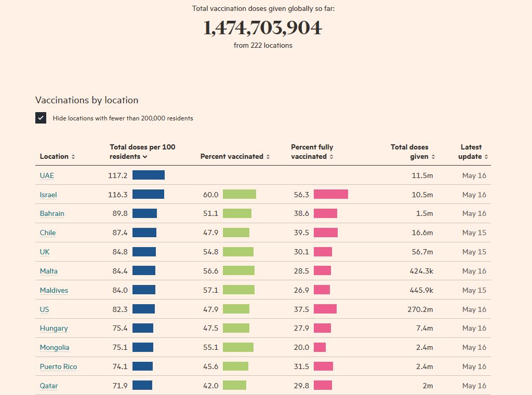The width and height of the screenshot is (532, 395).
Task: Sort by Total doses given column
Action: coord(413,152)
